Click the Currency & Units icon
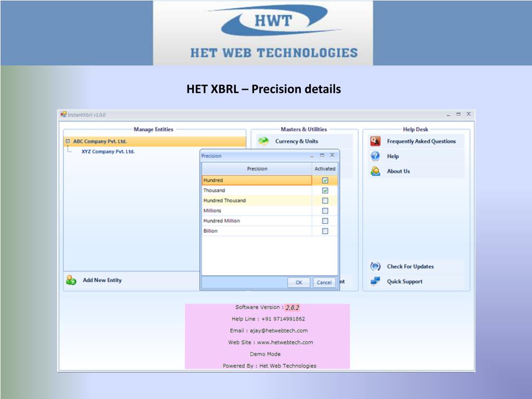Image resolution: width=532 pixels, height=399 pixels. [x=263, y=141]
